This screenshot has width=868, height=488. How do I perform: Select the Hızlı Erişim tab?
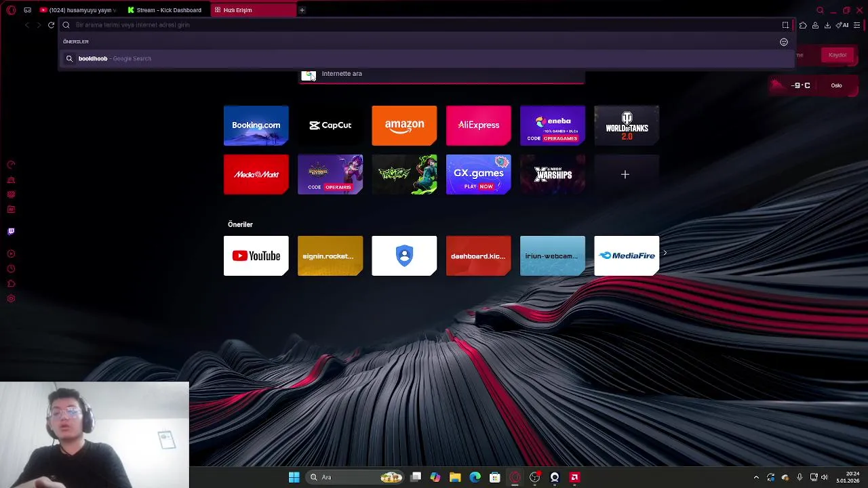pyautogui.click(x=252, y=10)
